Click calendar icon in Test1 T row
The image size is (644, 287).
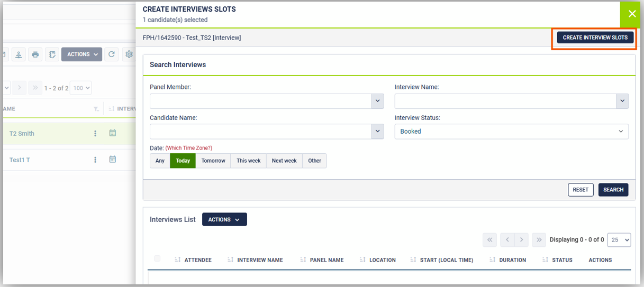[x=112, y=159]
